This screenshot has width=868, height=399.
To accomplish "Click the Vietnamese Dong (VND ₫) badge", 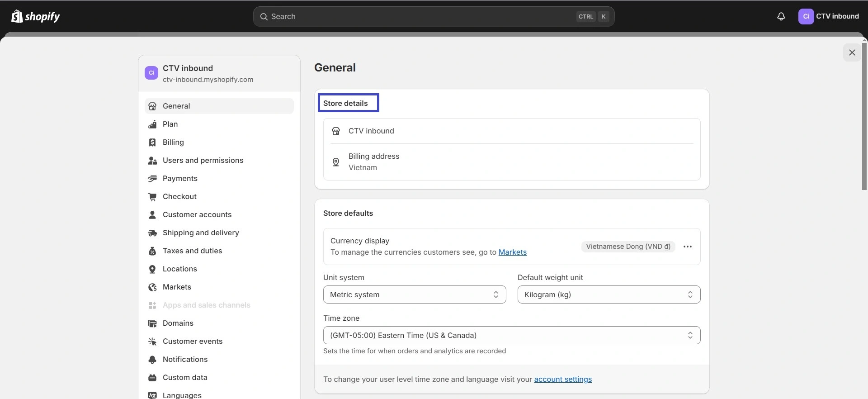I will [628, 247].
